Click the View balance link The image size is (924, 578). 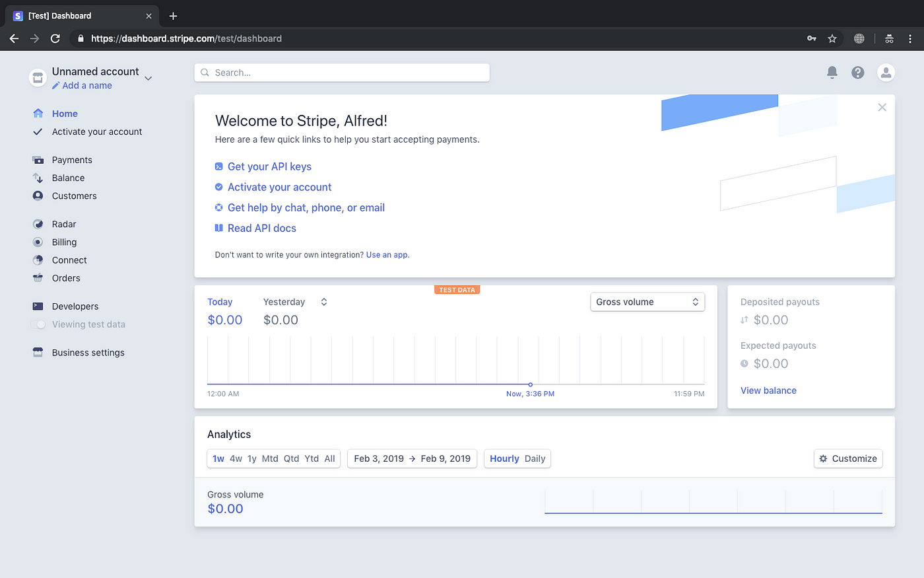(768, 390)
